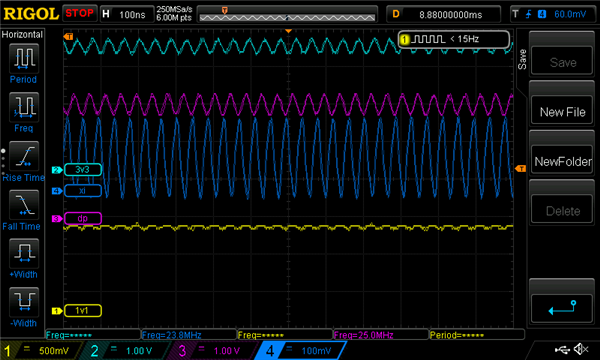Click the back return arrow button
600x360 pixels.
click(x=562, y=308)
